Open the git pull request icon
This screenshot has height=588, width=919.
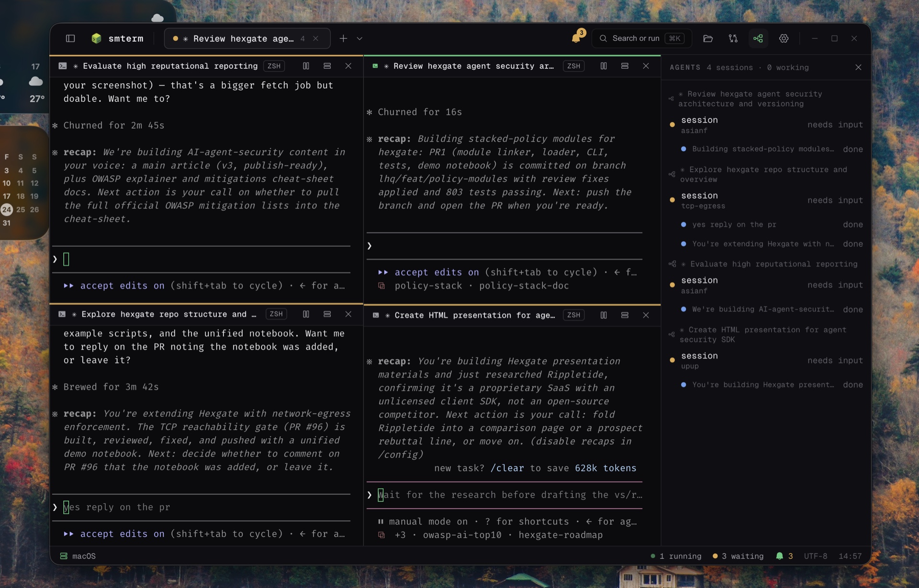coord(733,38)
